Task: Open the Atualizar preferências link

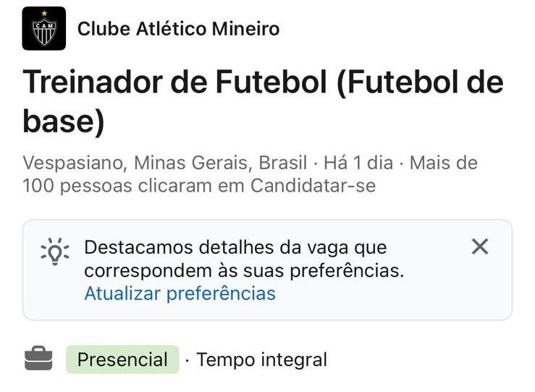Action: point(180,294)
